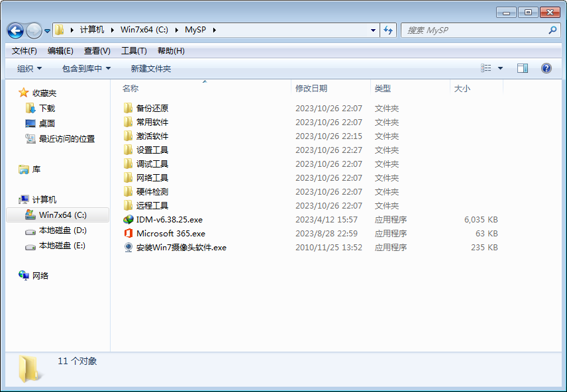The height and width of the screenshot is (392, 567).
Task: Click the 下载 downloads folder icon
Action: click(x=30, y=109)
